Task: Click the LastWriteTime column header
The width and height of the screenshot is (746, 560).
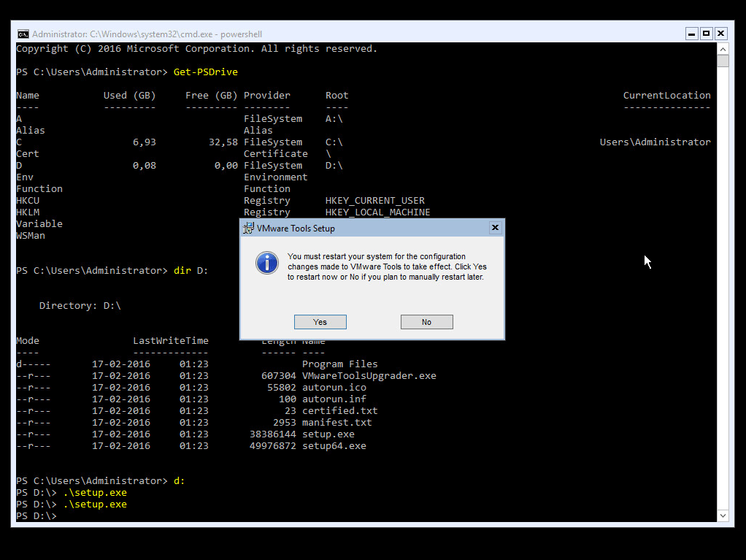Action: [x=170, y=341]
